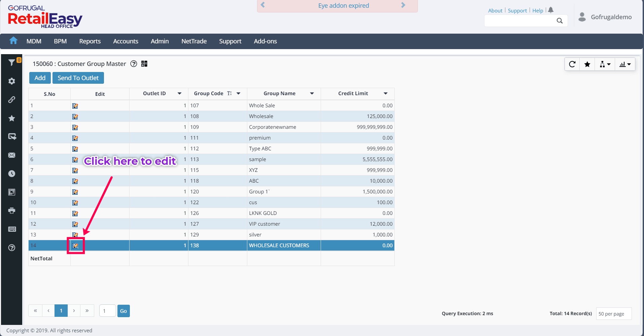Open the Reports menu
Image resolution: width=644 pixels, height=336 pixels.
coord(90,41)
